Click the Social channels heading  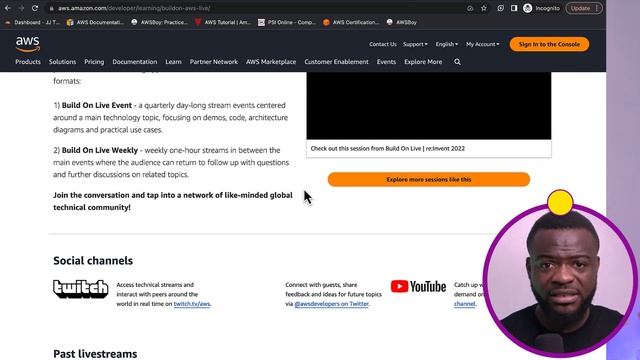(x=93, y=260)
